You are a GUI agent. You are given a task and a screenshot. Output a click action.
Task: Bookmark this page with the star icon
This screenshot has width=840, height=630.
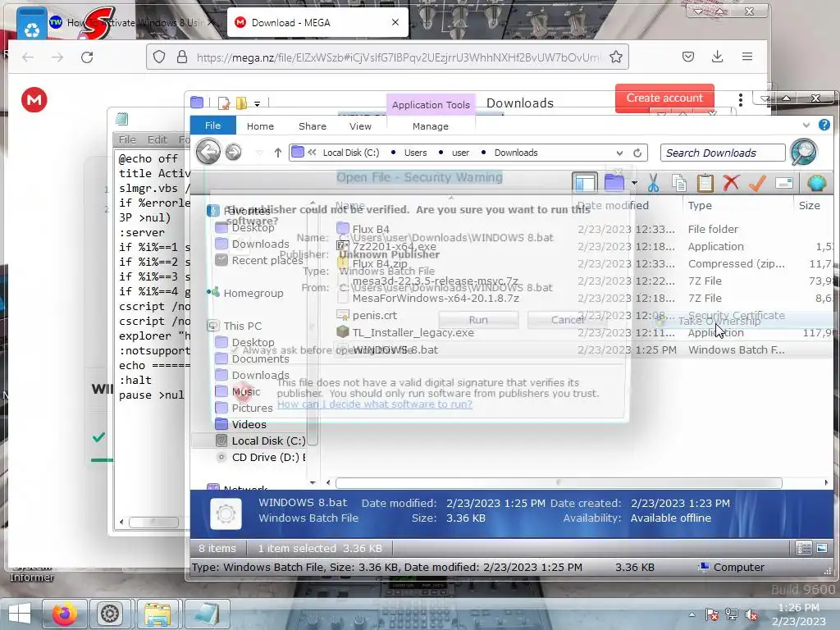click(x=616, y=57)
